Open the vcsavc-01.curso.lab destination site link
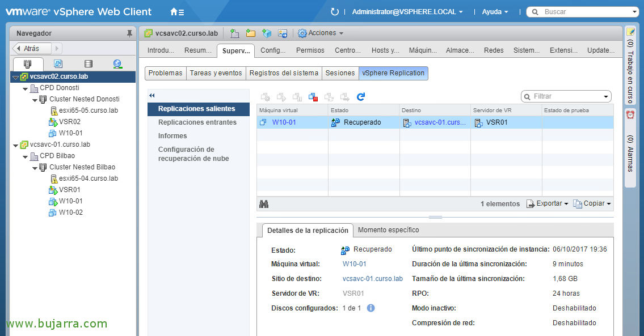The width and height of the screenshot is (644, 336). click(x=373, y=279)
